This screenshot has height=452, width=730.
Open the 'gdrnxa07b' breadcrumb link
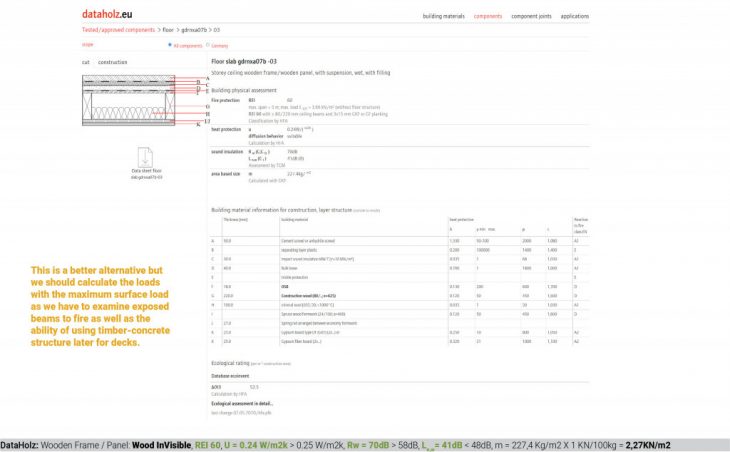pyautogui.click(x=194, y=30)
